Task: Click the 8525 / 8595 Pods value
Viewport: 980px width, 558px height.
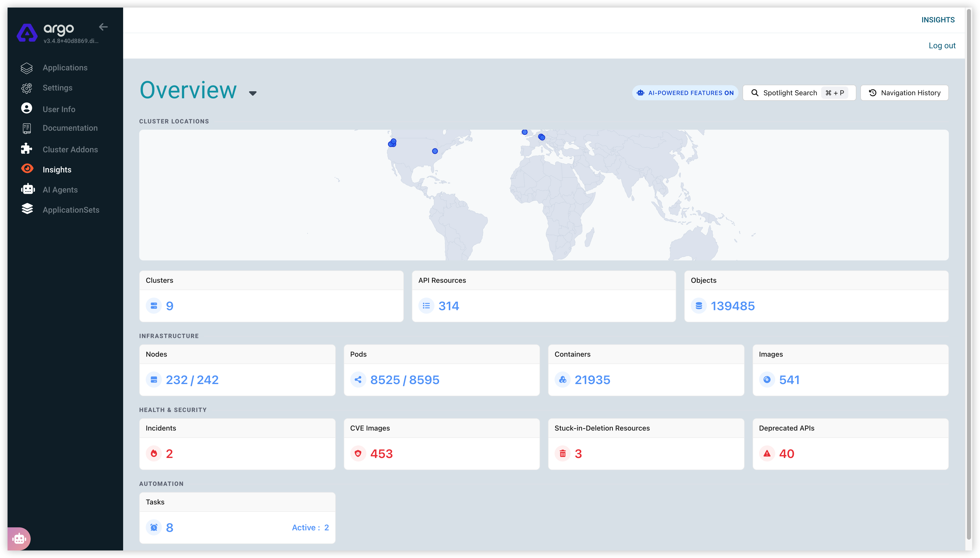Action: pos(405,380)
